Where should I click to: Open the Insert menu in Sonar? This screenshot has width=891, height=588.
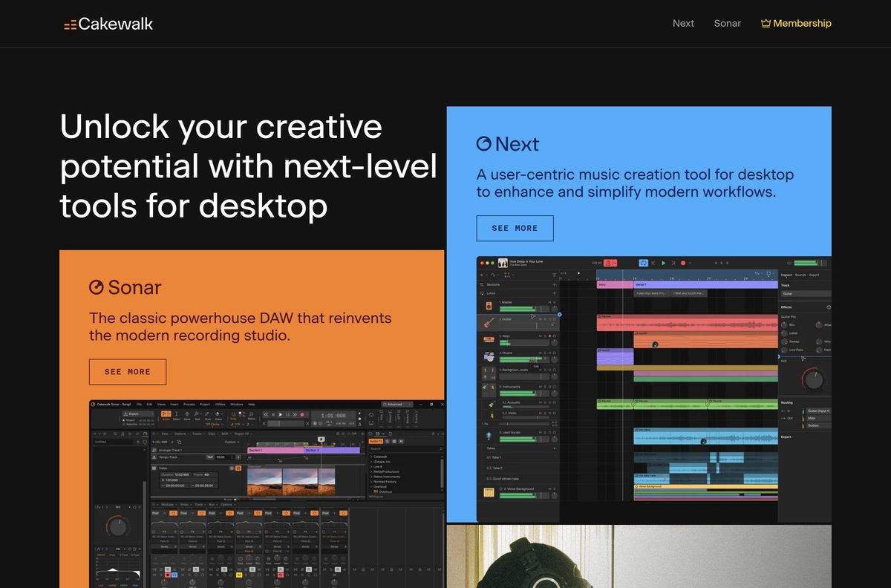[x=174, y=404]
